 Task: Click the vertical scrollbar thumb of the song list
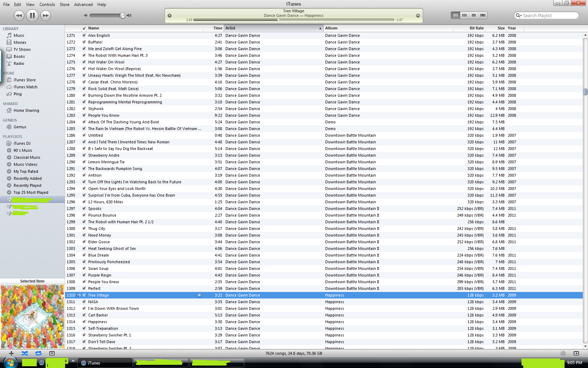click(585, 91)
